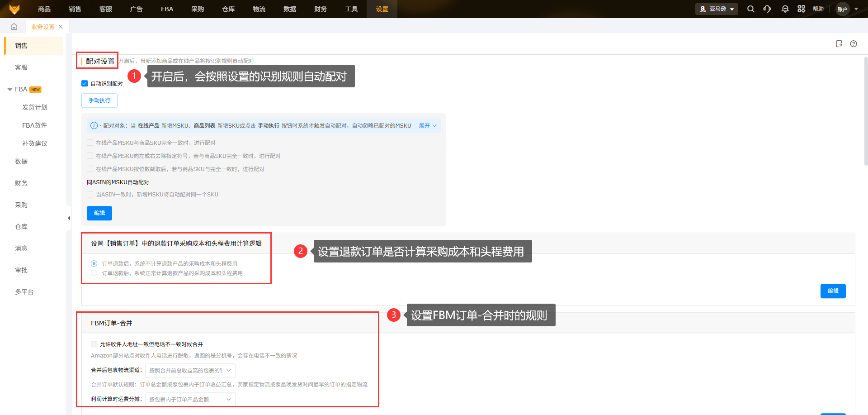Open 补货建议 in the sidebar
The width and height of the screenshot is (868, 415).
click(35, 143)
